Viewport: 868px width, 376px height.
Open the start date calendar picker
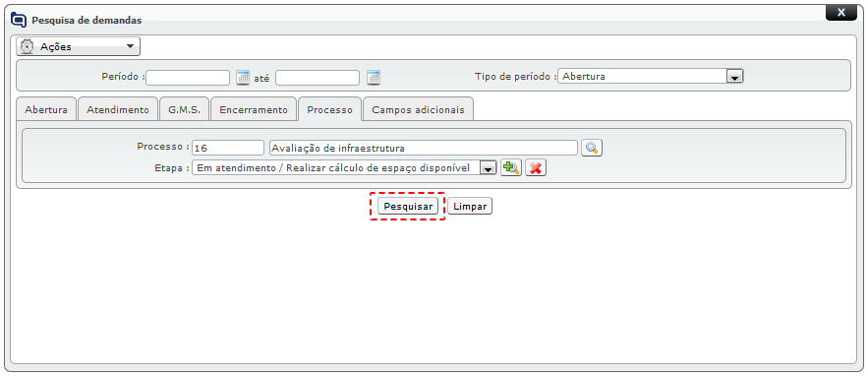tap(243, 78)
